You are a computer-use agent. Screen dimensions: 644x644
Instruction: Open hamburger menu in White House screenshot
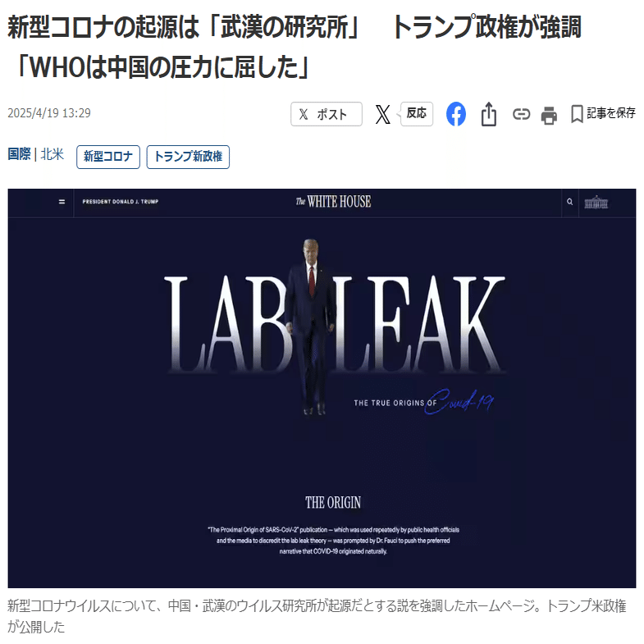pos(62,202)
